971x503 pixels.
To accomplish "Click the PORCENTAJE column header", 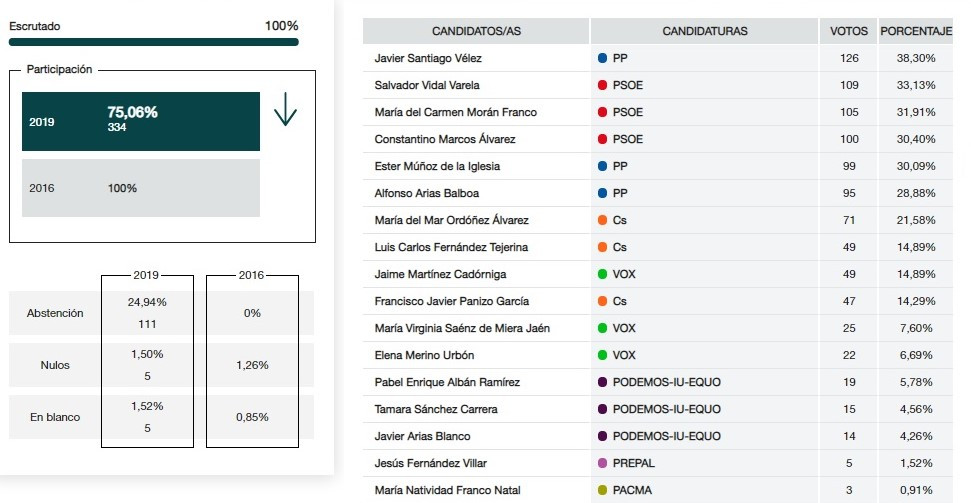I will pyautogui.click(x=916, y=31).
